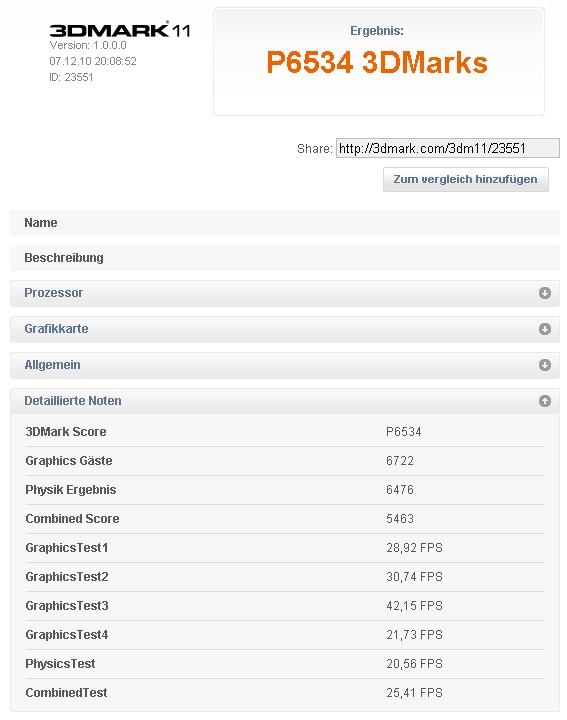Select the Combined Score row

coord(285,519)
